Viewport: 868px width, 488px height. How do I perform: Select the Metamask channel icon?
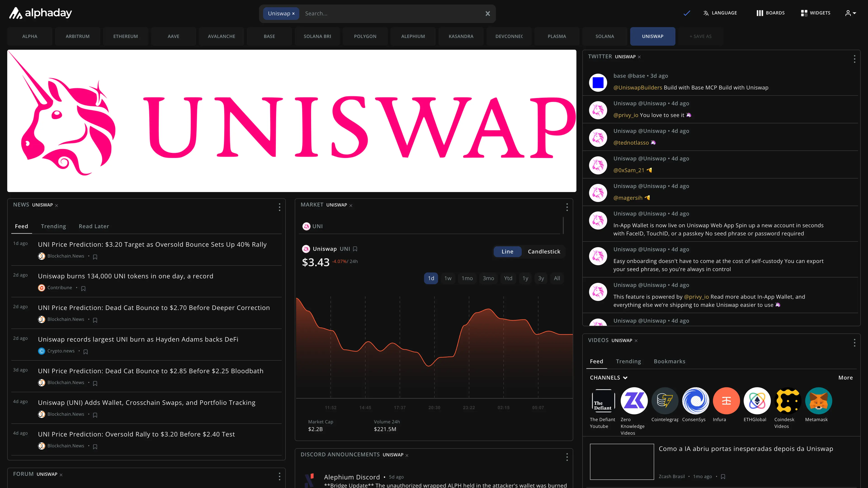818,400
